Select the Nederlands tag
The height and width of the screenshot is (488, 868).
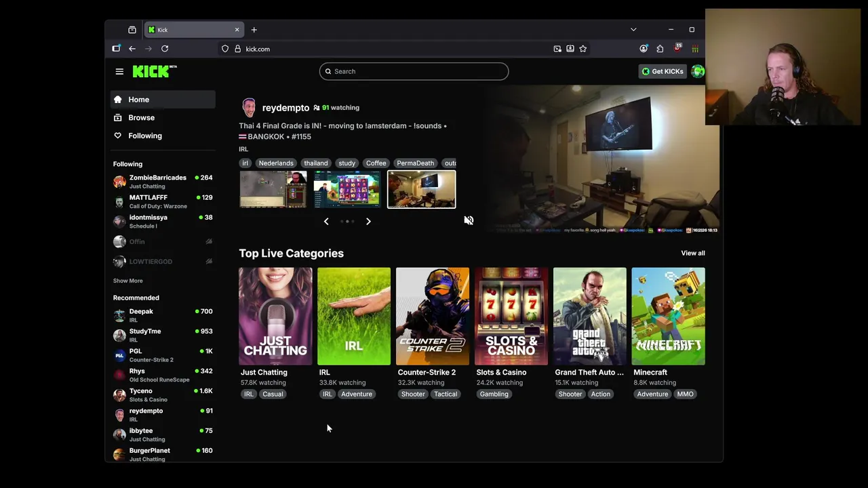click(x=276, y=163)
